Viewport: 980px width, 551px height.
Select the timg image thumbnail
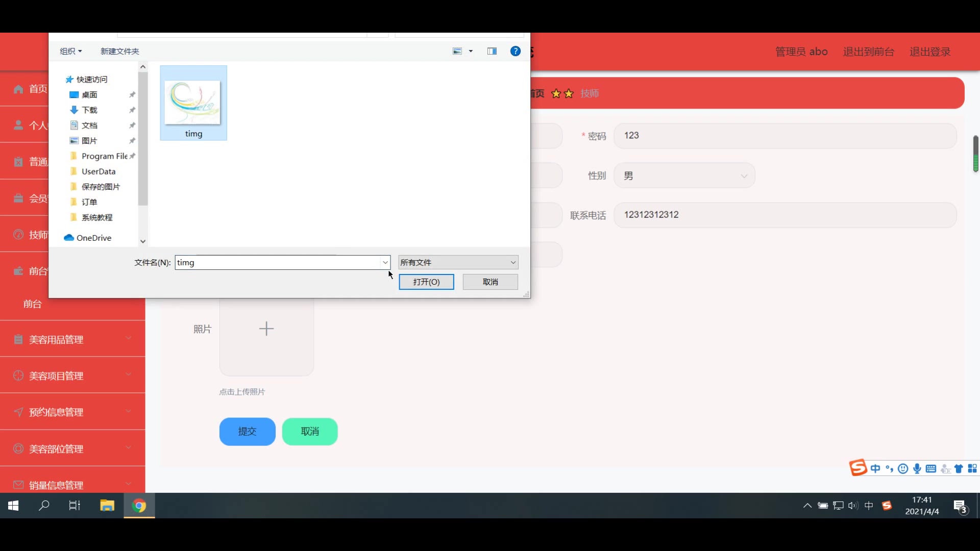pos(193,103)
